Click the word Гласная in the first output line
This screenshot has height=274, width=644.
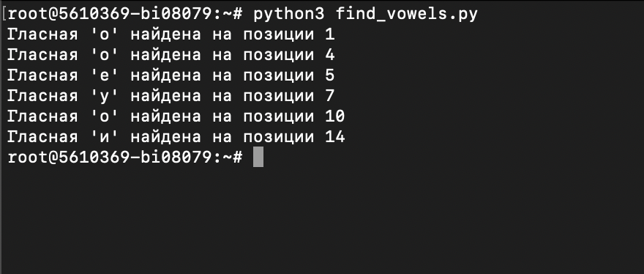(x=42, y=34)
